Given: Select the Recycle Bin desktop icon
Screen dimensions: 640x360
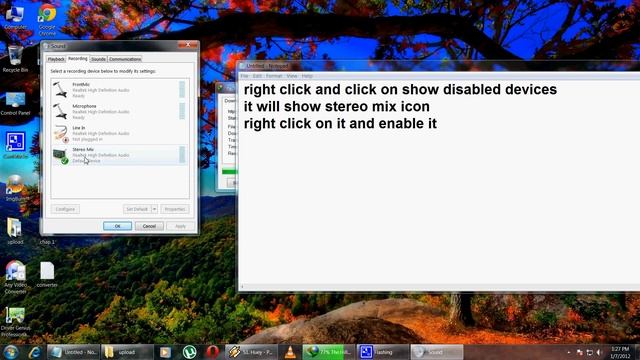Looking at the screenshot, I should [x=15, y=60].
